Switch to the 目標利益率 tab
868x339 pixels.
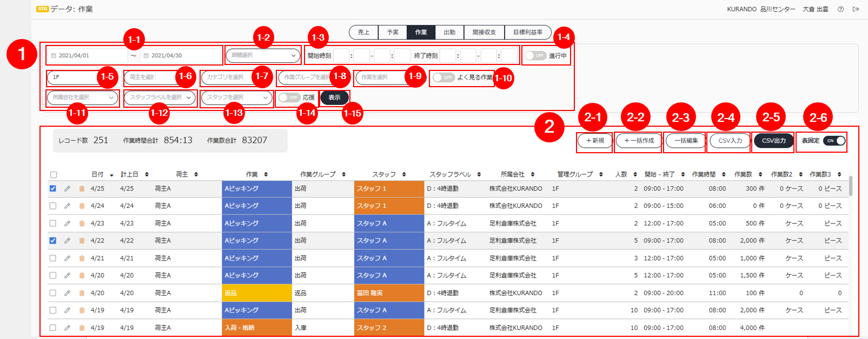tap(528, 32)
